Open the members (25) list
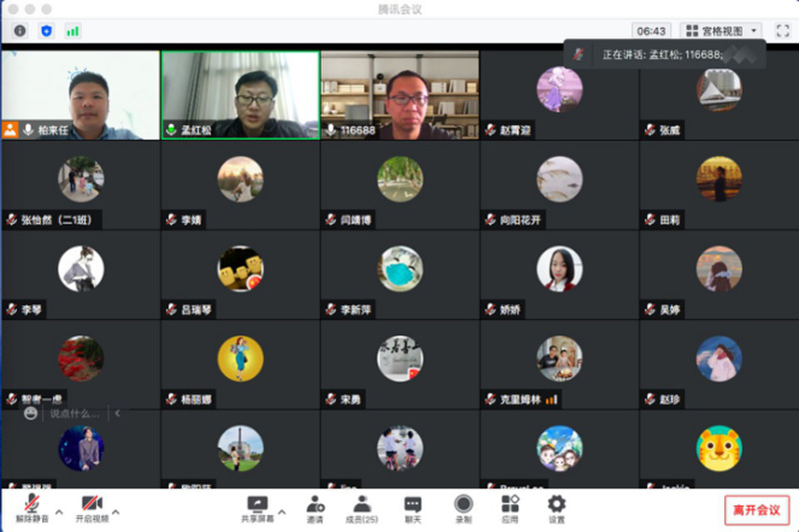This screenshot has height=532, width=799. coord(362,510)
